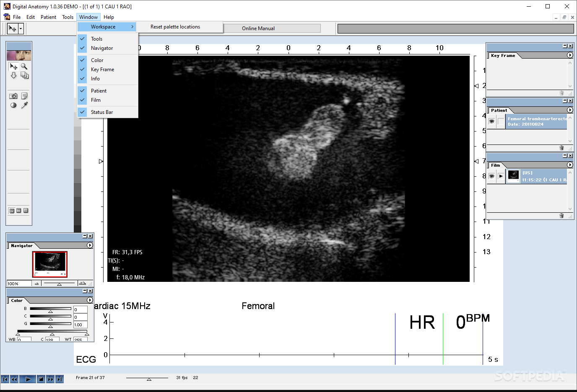This screenshot has width=577, height=392.
Task: Click the play arrow in Film panel row
Action: pos(501,176)
